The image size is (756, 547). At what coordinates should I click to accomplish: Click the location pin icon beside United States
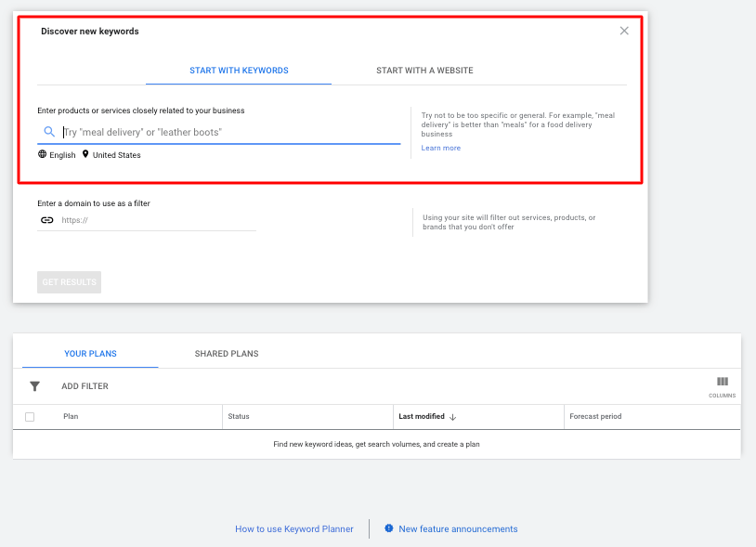point(85,155)
